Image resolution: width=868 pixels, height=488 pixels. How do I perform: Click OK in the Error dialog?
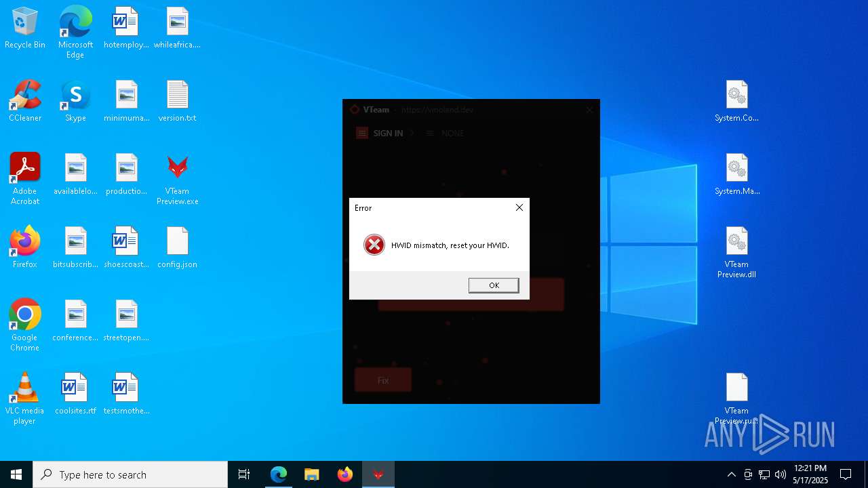tap(494, 285)
